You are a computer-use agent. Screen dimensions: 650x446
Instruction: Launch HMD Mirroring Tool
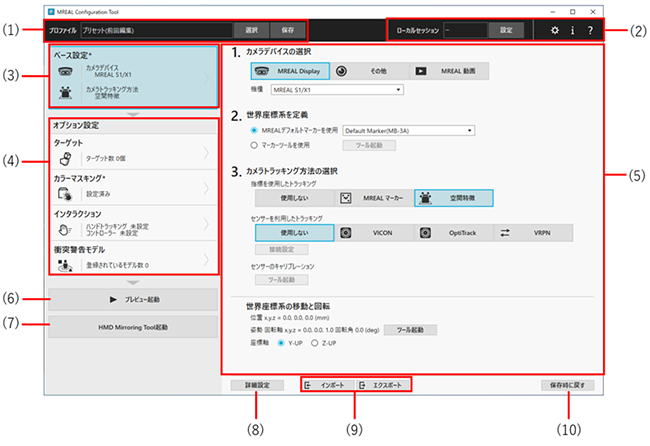pos(133,327)
